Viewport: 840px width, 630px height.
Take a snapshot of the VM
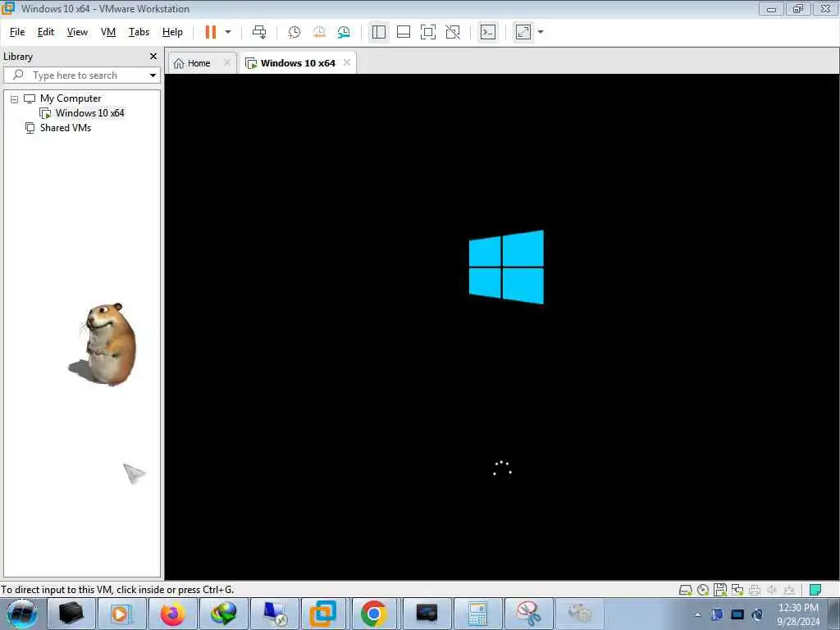click(x=294, y=32)
